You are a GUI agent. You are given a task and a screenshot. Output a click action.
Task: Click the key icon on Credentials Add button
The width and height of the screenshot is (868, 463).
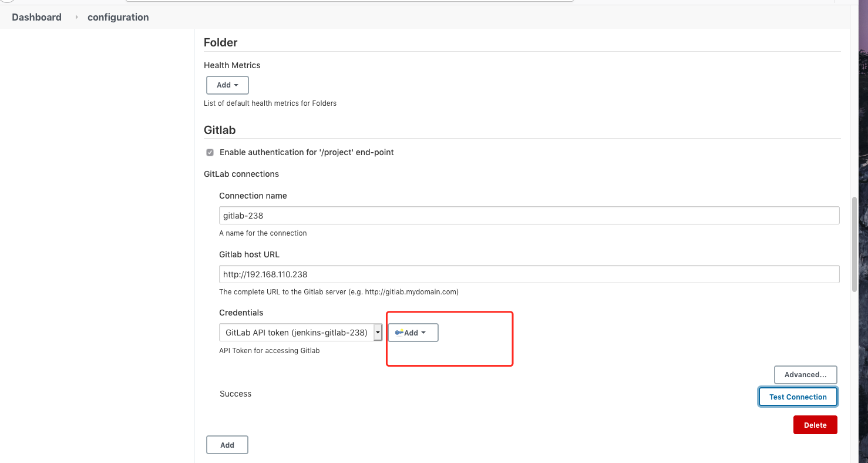pyautogui.click(x=399, y=333)
